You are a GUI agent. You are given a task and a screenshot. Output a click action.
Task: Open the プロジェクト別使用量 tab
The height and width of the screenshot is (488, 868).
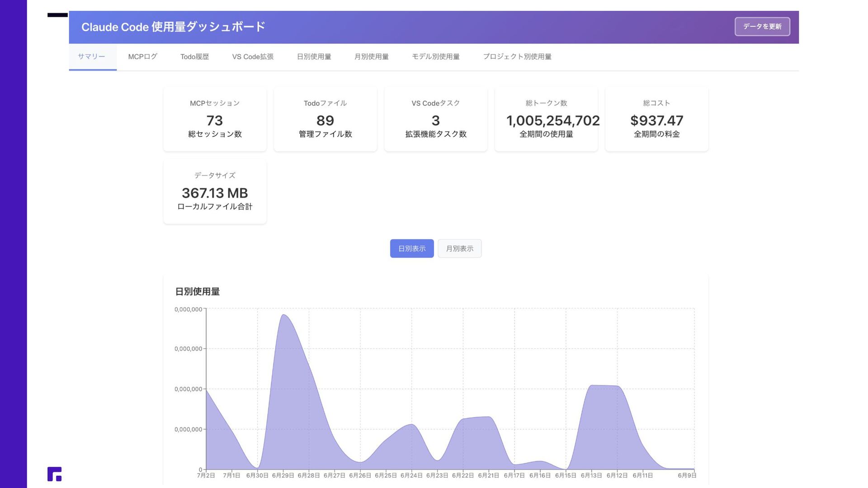[x=517, y=57]
